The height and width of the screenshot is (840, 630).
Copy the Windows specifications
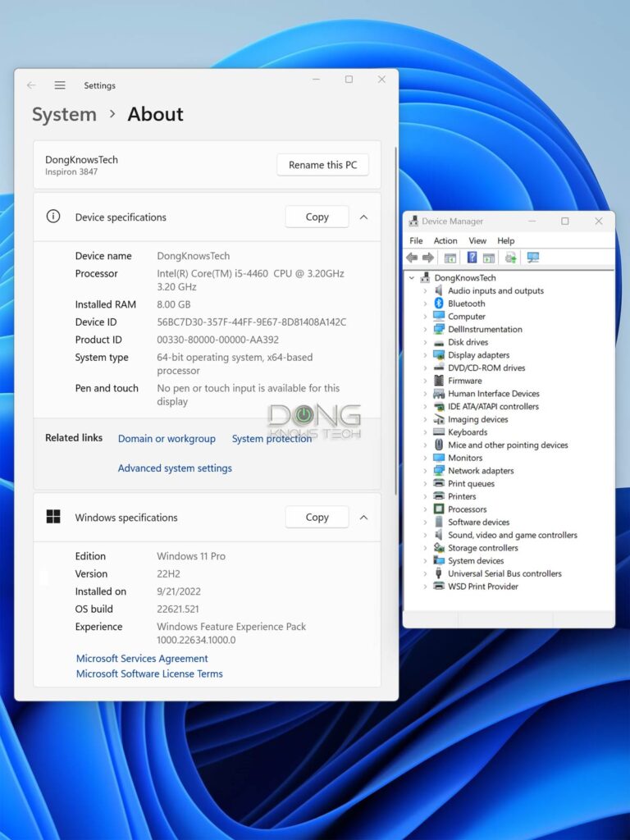coord(317,517)
